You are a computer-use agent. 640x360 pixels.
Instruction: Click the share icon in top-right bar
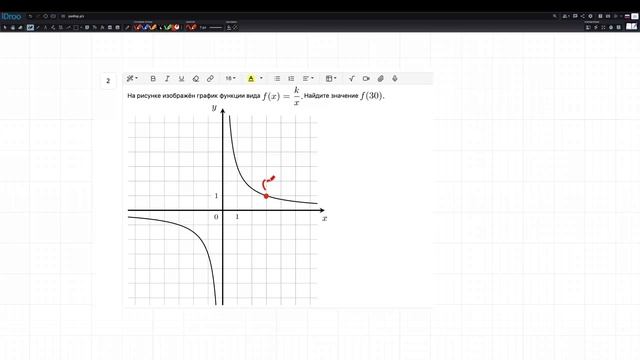[x=582, y=16]
